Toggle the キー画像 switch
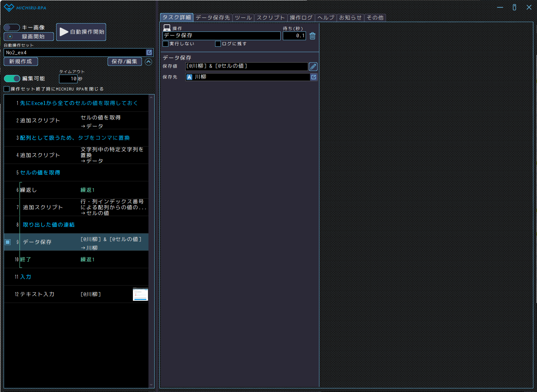Screen dimensions: 537x392 [12, 28]
